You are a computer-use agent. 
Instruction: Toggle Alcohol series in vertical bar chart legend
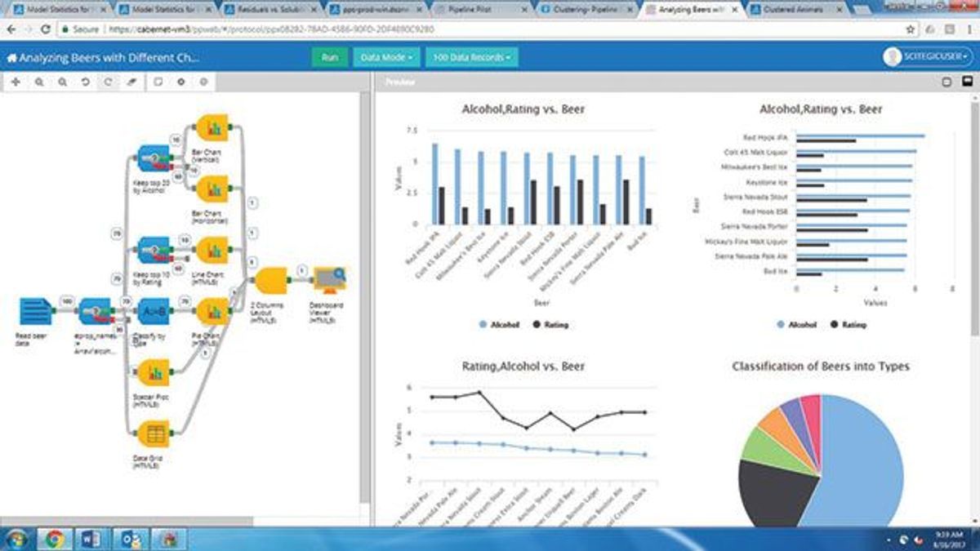(500, 324)
